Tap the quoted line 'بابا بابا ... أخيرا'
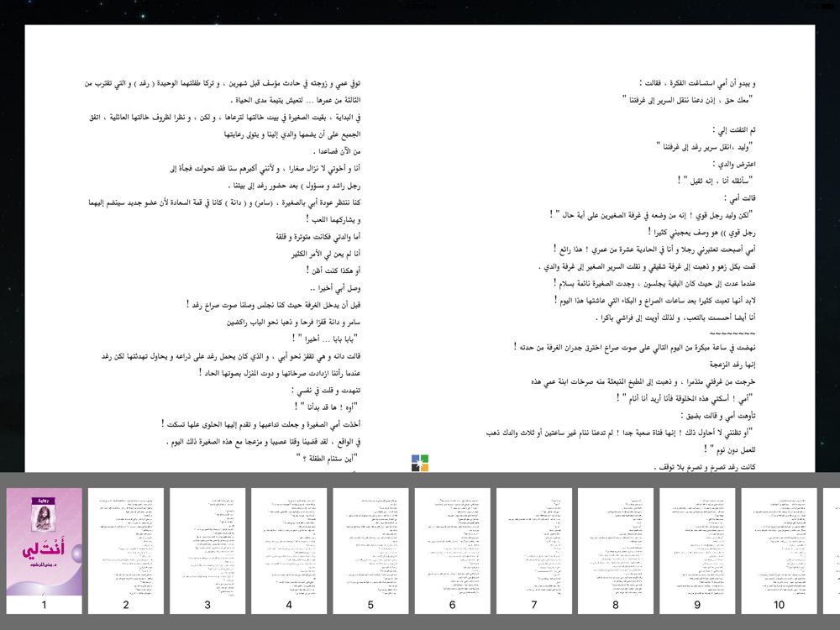840x630 pixels. [324, 339]
